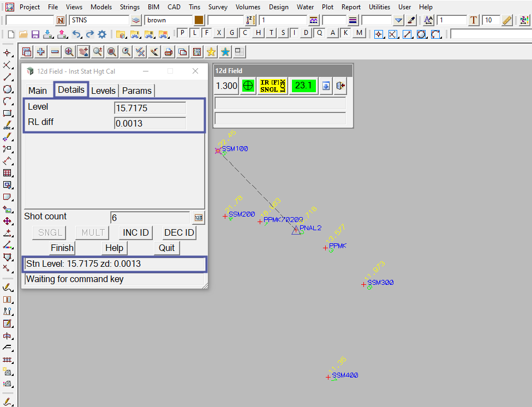
Task: Toggle the P snap button
Action: point(182,33)
